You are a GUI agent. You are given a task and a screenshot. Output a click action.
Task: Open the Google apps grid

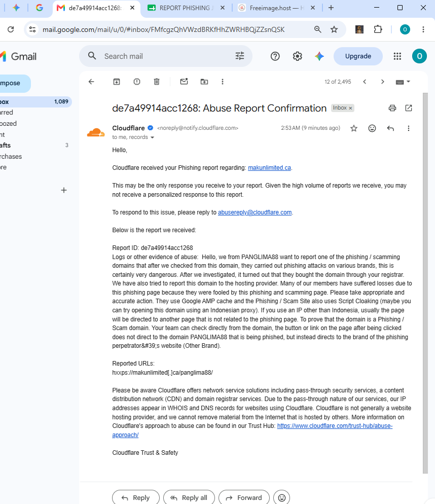[x=397, y=56]
